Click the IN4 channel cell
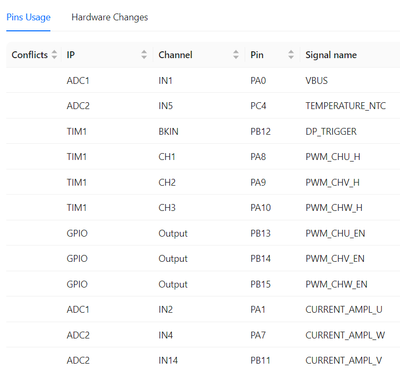This screenshot has height=374, width=400. click(x=166, y=335)
